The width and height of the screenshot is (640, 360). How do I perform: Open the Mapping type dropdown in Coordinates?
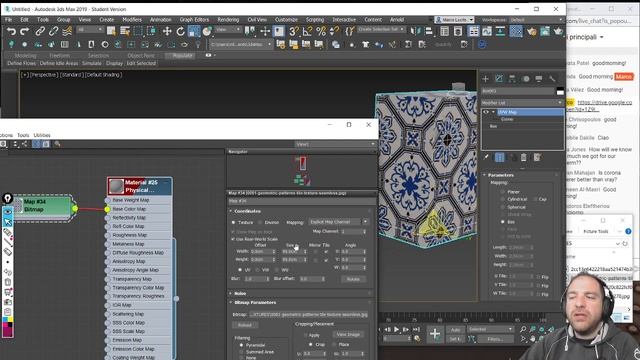pyautogui.click(x=338, y=222)
